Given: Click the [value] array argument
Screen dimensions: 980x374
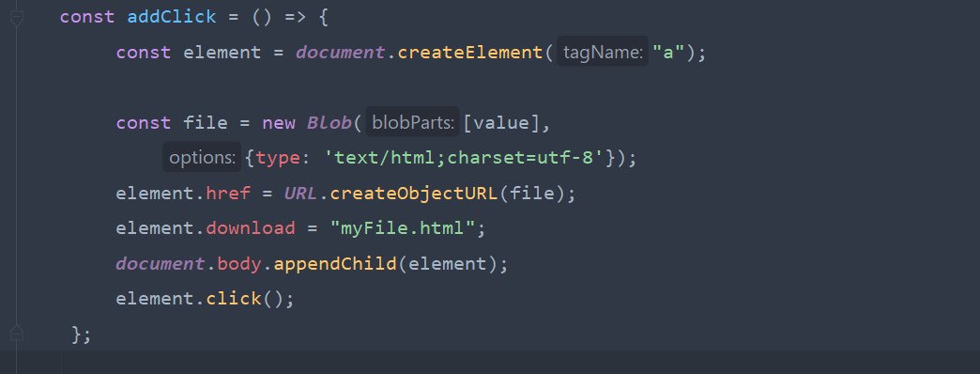Looking at the screenshot, I should click(501, 122).
